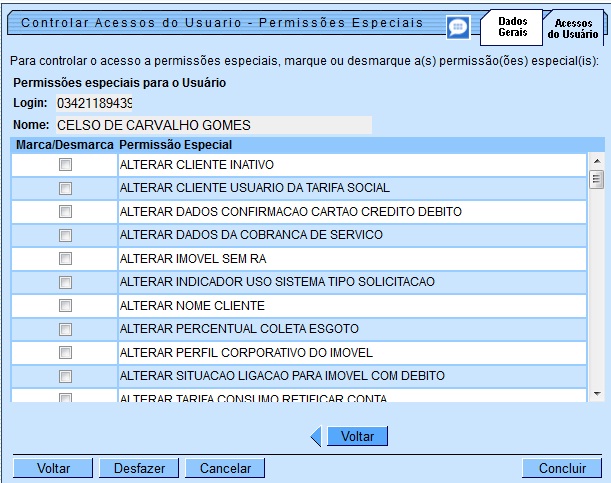Switch to the Dados Gerais tab
This screenshot has width=611, height=483.
click(512, 27)
